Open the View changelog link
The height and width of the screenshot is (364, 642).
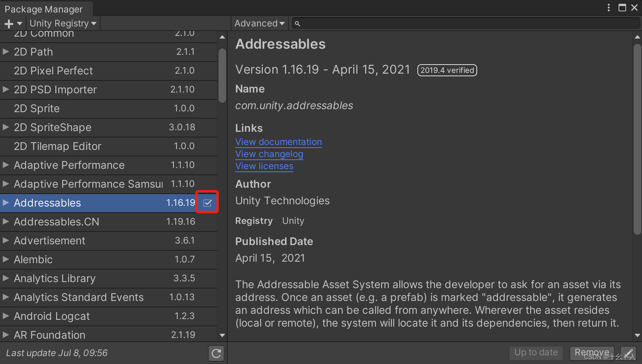[269, 154]
